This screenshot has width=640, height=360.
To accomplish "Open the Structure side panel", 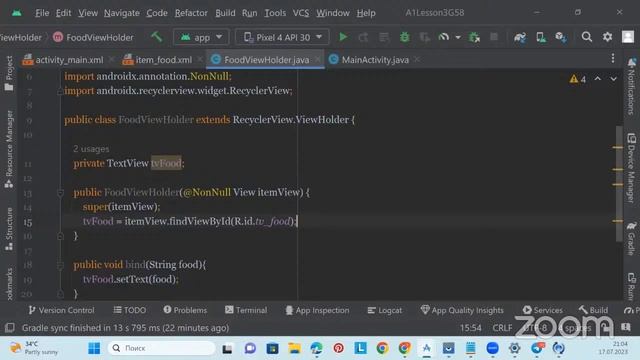I will tap(9, 229).
